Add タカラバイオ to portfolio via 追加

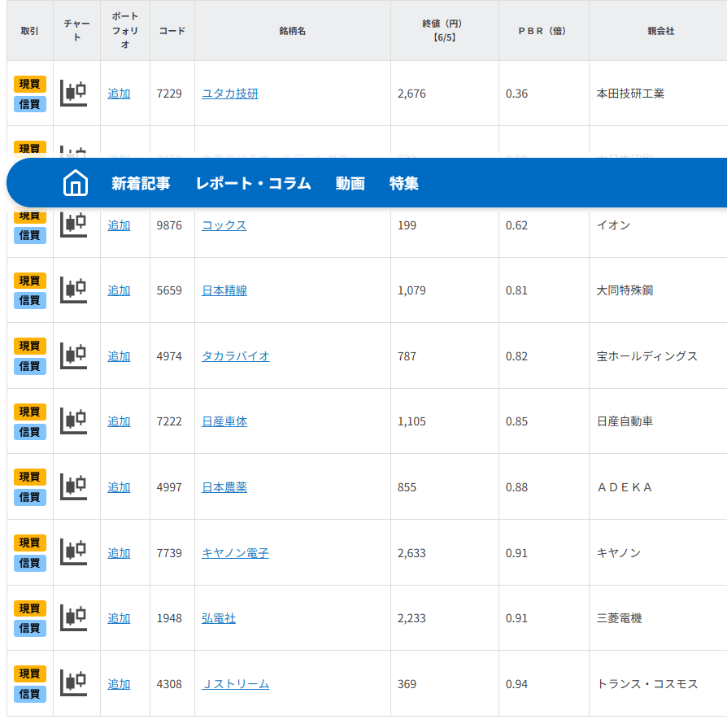click(119, 356)
